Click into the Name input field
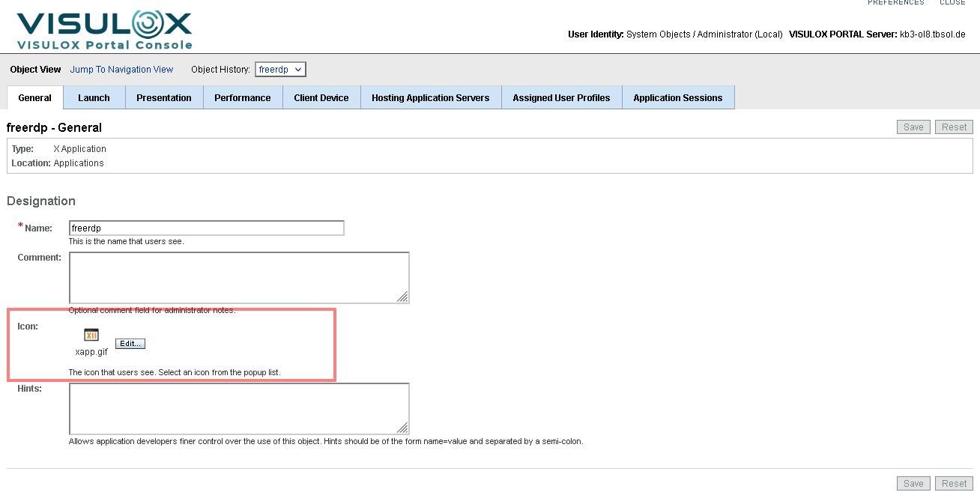Screen dimensions: 980x504 206,228
